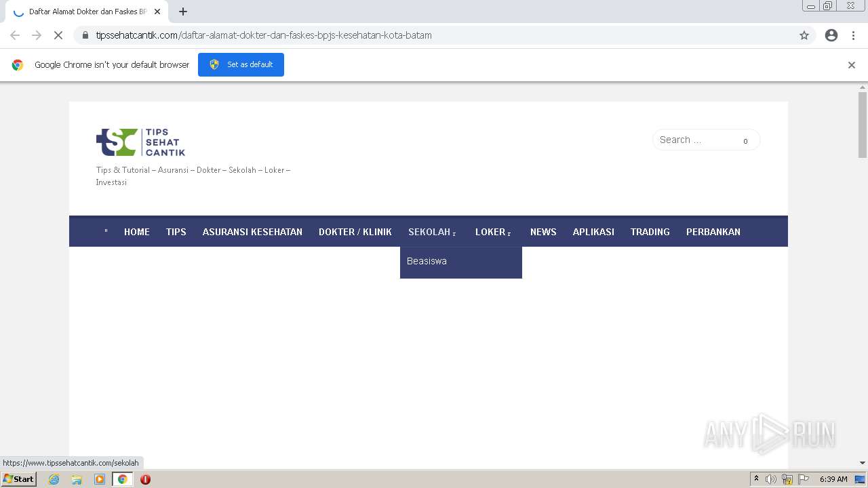The height and width of the screenshot is (488, 868).
Task: Click the Show desktop button
Action: (860, 479)
